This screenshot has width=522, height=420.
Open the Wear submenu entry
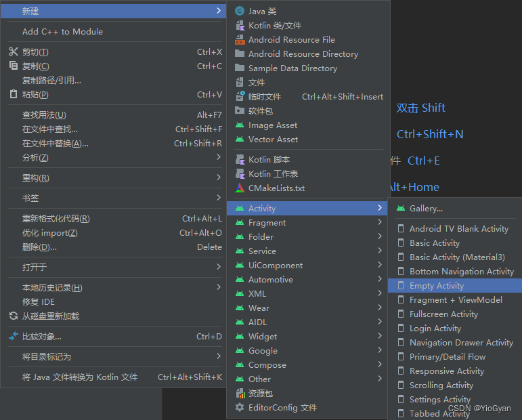307,308
